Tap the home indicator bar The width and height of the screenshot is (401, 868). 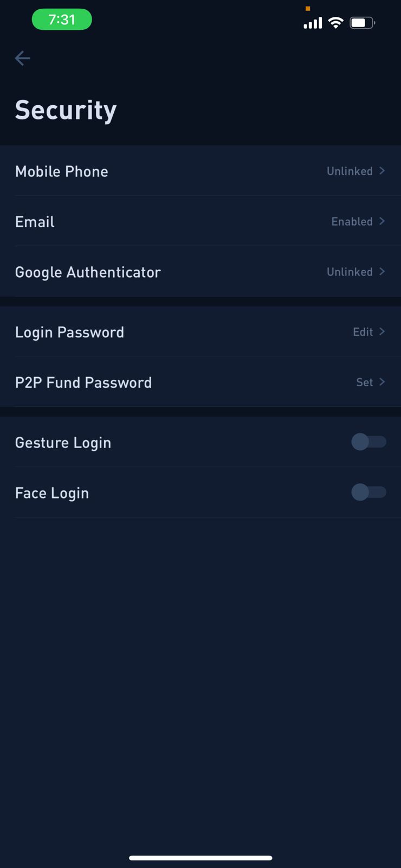point(200,858)
